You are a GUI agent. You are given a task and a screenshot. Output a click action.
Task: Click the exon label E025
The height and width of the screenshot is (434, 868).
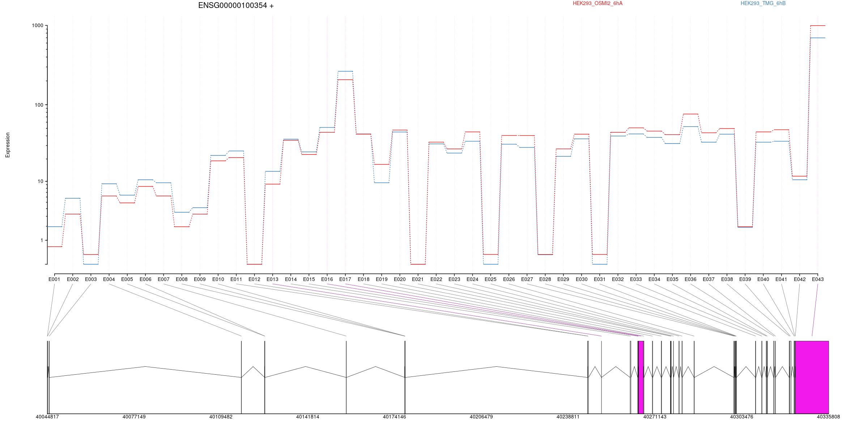(x=490, y=279)
